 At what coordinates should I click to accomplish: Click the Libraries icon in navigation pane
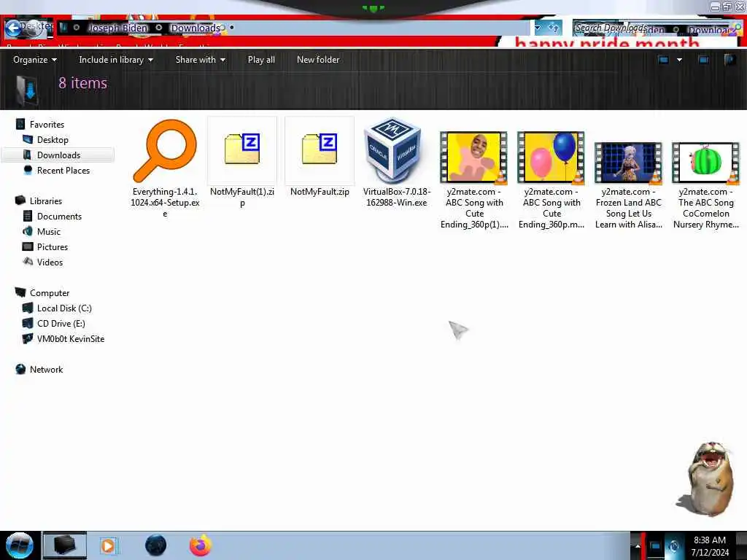pyautogui.click(x=20, y=201)
